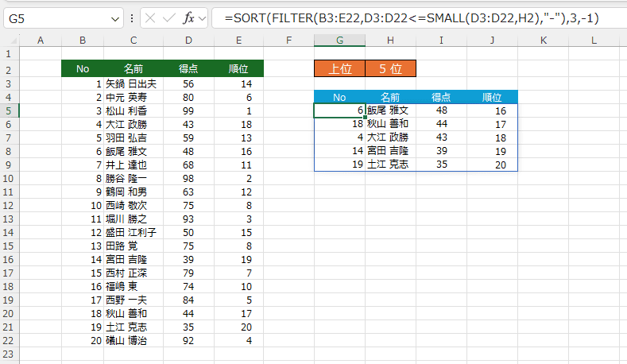Click the Select All corner triangle

(8, 40)
